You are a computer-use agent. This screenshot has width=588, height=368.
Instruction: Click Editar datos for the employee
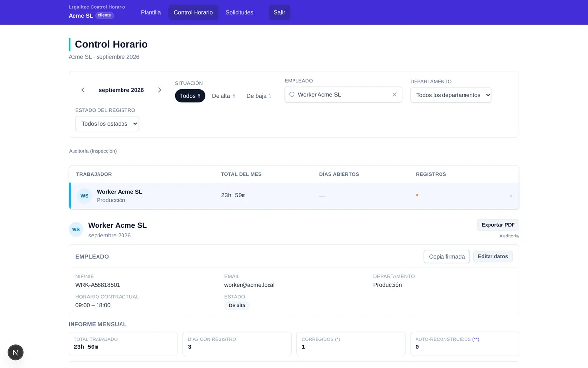pos(493,256)
